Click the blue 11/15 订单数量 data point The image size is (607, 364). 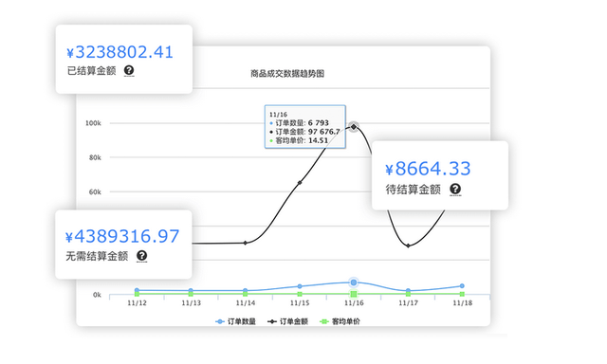(300, 286)
